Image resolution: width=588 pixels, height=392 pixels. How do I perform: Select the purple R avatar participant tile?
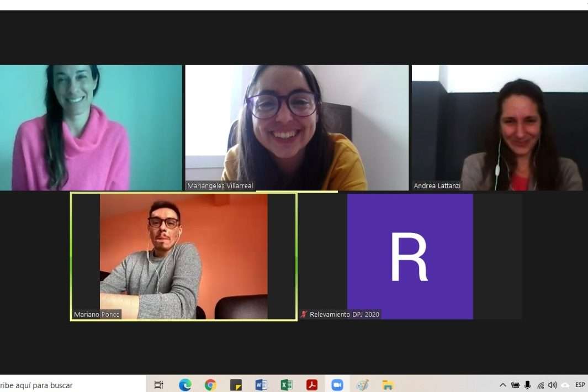(410, 257)
